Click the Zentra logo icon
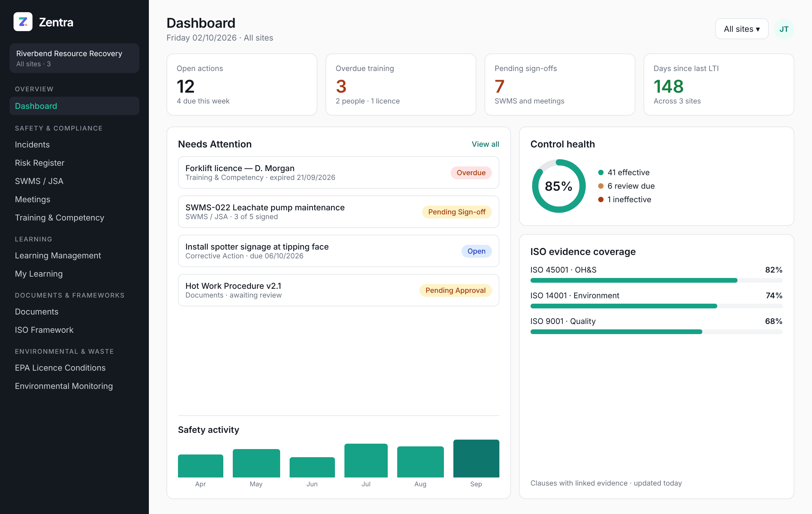Viewport: 812px width, 514px height. (x=23, y=22)
